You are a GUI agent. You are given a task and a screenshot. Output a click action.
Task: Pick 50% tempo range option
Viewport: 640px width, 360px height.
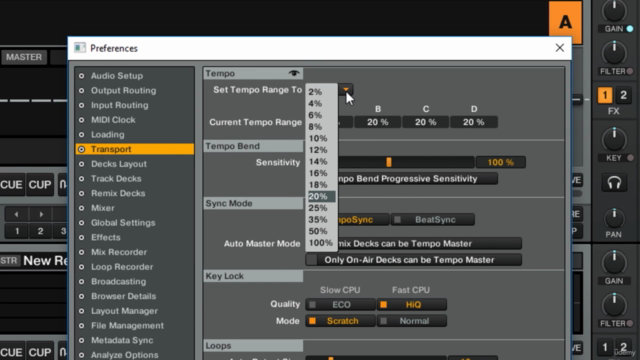point(318,231)
